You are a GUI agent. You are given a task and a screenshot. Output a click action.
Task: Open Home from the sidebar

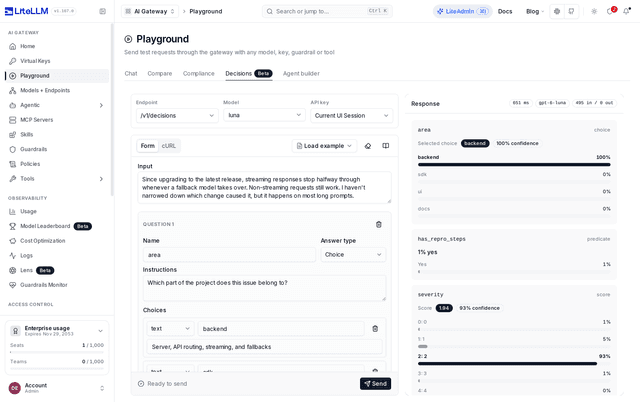tap(57, 46)
